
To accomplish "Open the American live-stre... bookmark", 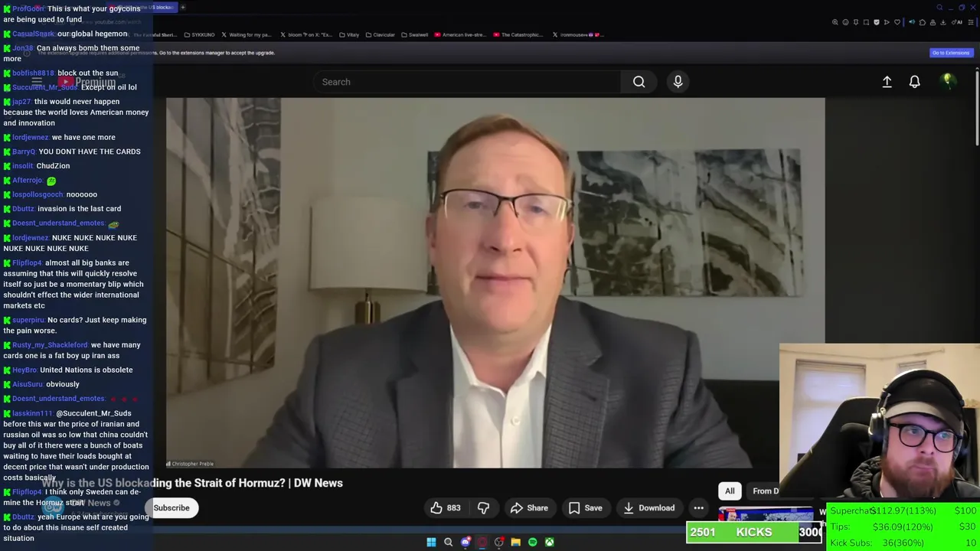I will [x=460, y=34].
